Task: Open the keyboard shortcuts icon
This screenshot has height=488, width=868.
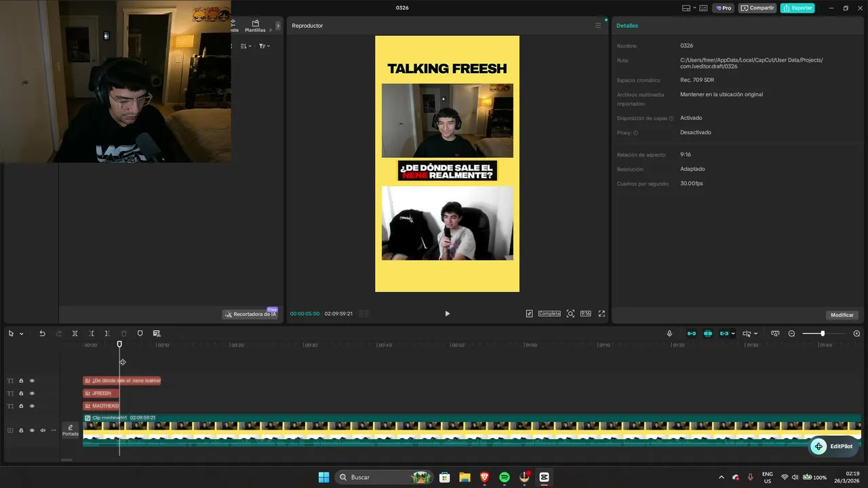Action: (703, 8)
